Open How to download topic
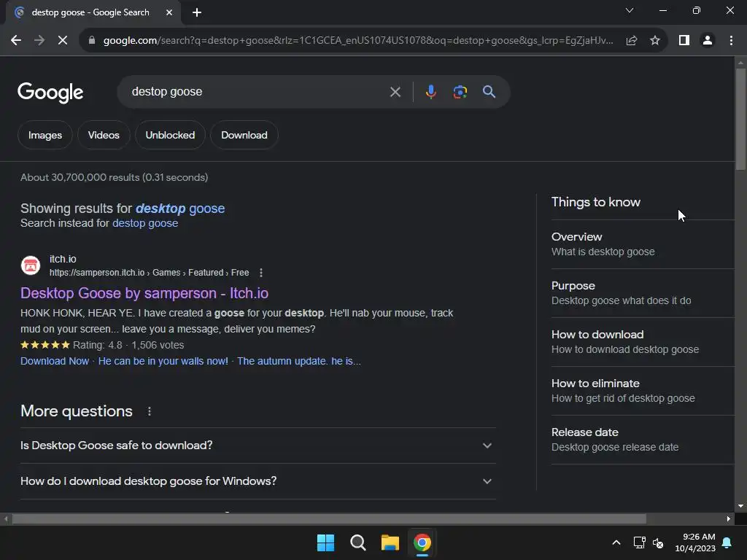747x560 pixels. 642,342
